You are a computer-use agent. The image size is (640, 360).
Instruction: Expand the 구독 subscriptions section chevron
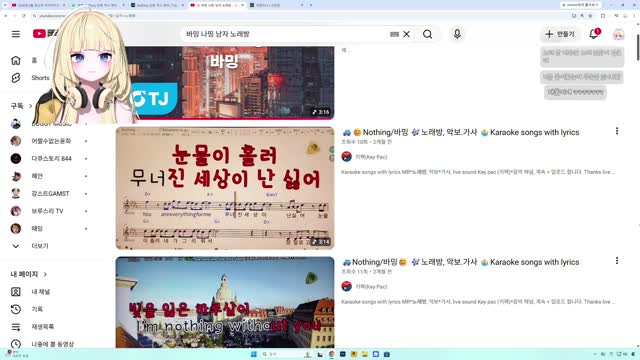[31, 106]
